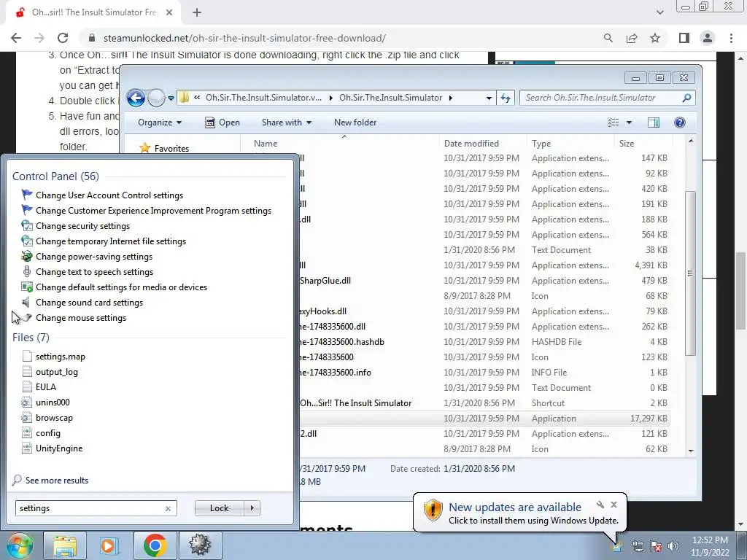Open the unins000 file result
The image size is (747, 560).
53,402
